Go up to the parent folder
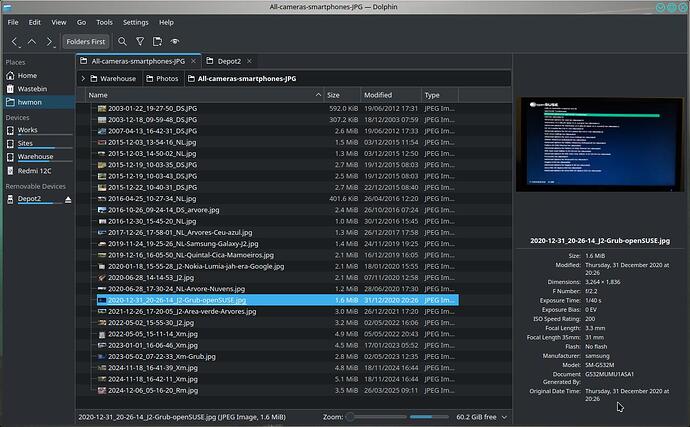690x427 pixels. pos(32,42)
